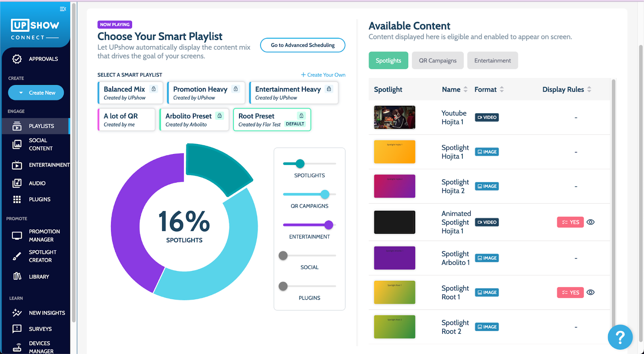Image resolution: width=644 pixels, height=354 pixels.
Task: Click YES display rules badge for Animated Spotlight
Action: coord(570,222)
